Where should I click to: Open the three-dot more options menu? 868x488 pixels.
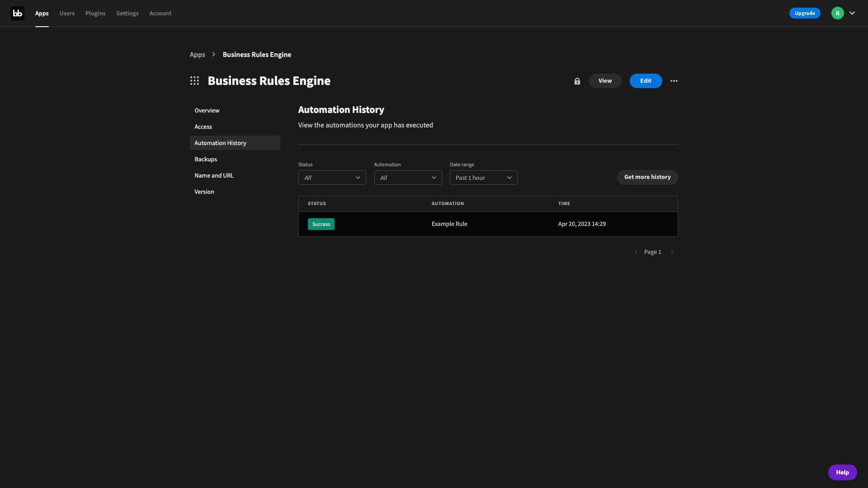point(674,81)
